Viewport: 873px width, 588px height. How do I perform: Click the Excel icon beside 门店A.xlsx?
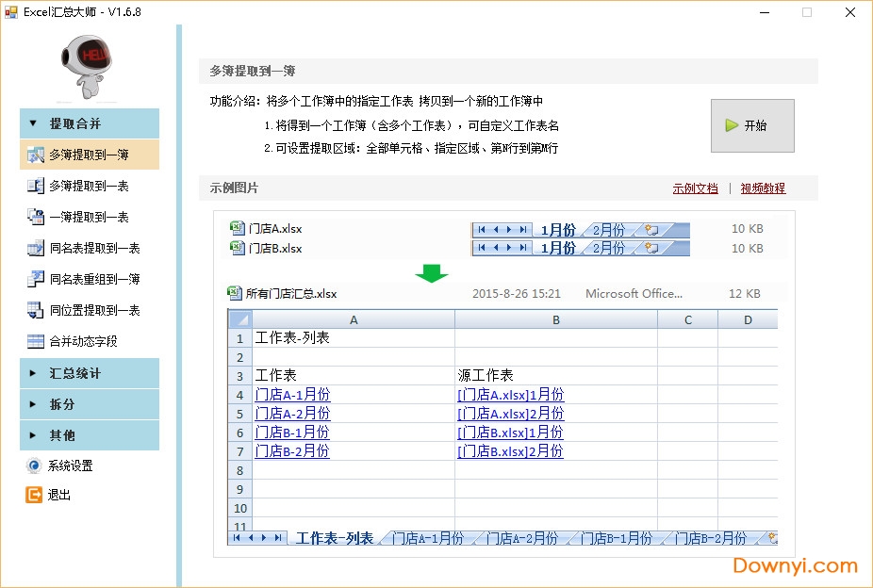coord(237,229)
